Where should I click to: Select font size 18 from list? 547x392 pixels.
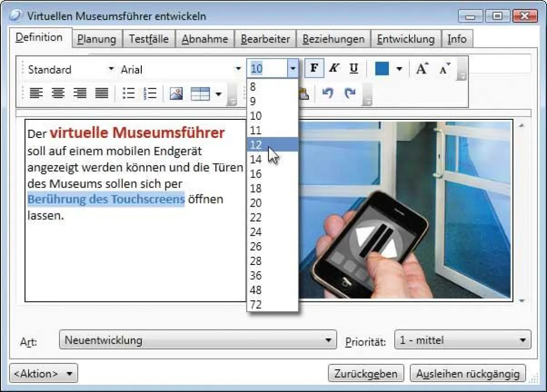coord(273,188)
